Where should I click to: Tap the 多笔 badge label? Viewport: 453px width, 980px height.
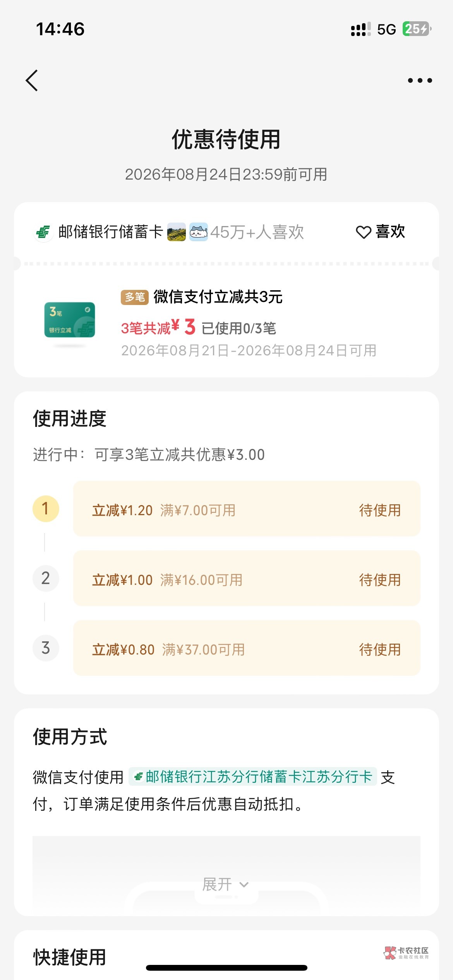(134, 297)
